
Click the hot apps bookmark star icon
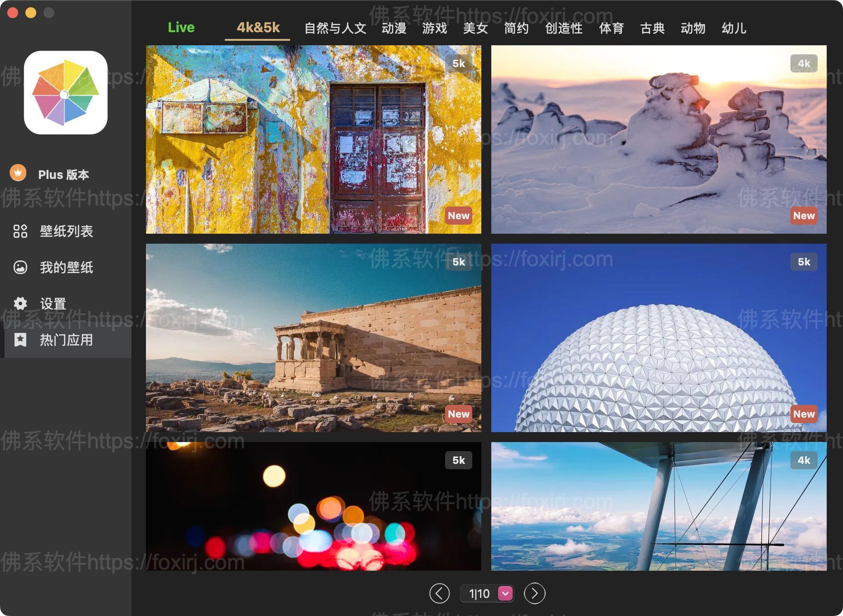(20, 340)
